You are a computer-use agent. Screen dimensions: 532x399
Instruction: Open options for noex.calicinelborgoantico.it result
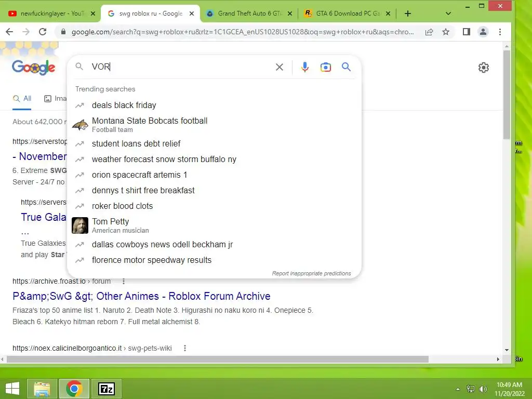coord(185,348)
